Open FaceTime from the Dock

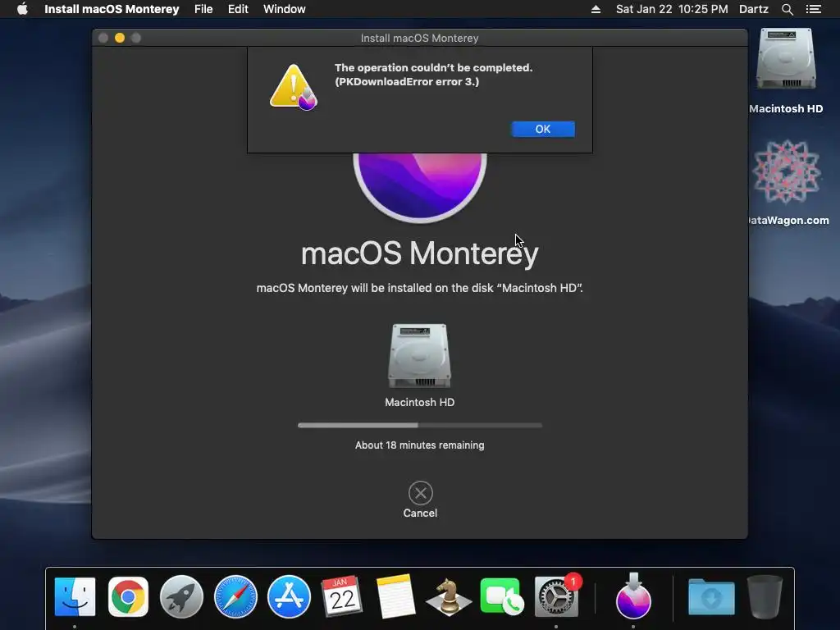[x=502, y=596]
